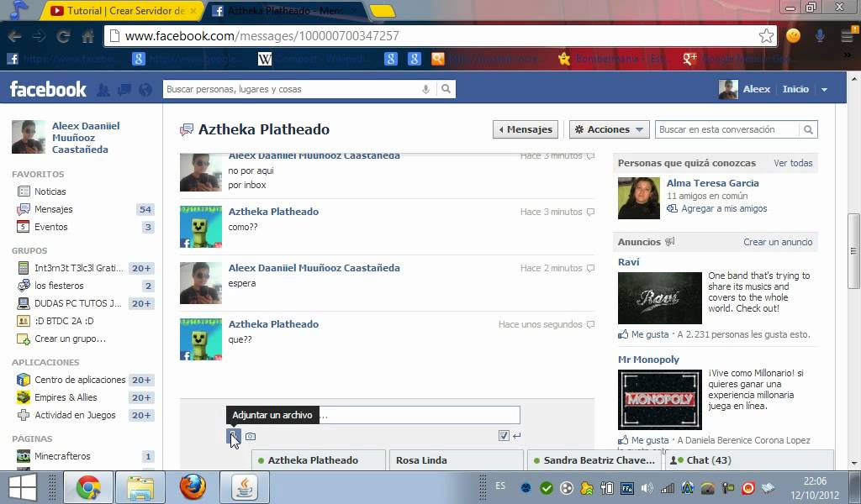Click the camera add-photo icon

click(x=251, y=436)
